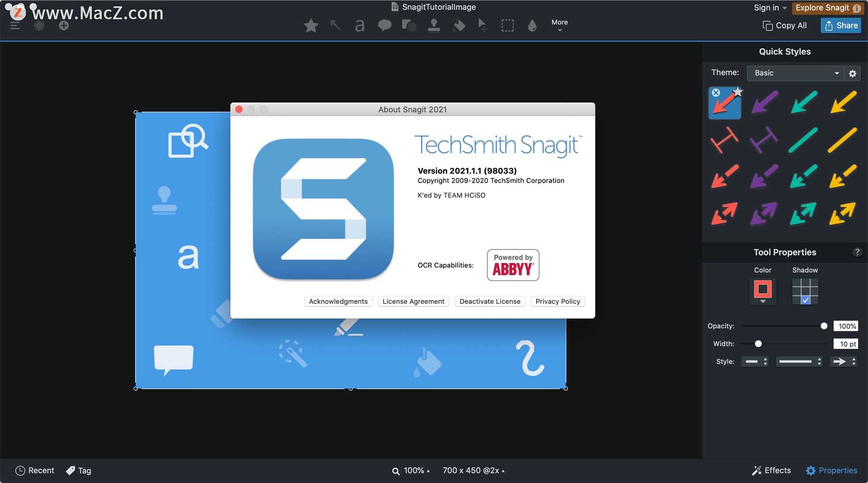The width and height of the screenshot is (868, 483).
Task: Select the Shape tool
Action: pyautogui.click(x=409, y=26)
